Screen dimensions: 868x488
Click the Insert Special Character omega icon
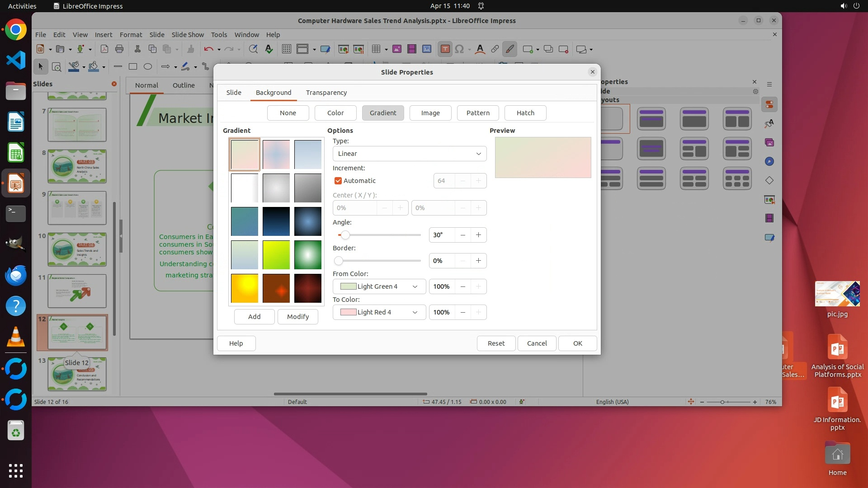click(459, 49)
